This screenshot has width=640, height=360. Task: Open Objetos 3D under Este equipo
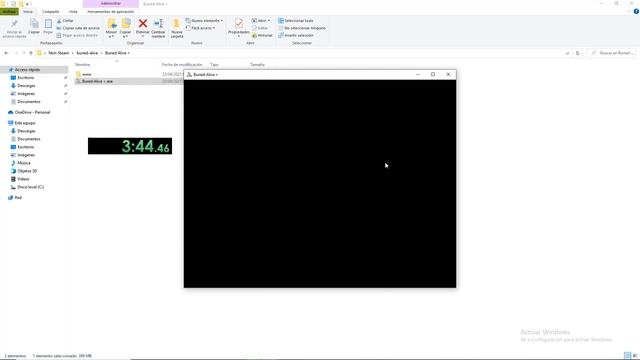coord(27,171)
